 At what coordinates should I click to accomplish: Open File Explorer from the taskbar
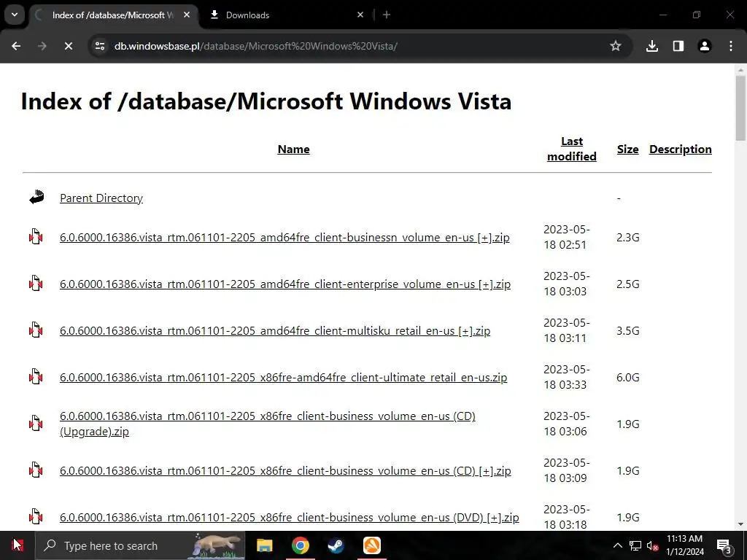pyautogui.click(x=264, y=545)
